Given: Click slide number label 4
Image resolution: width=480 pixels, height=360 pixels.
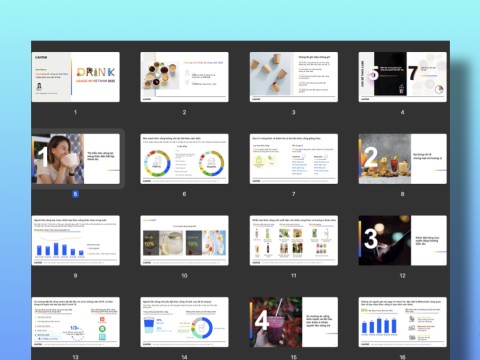Looking at the screenshot, I should click(x=403, y=112).
